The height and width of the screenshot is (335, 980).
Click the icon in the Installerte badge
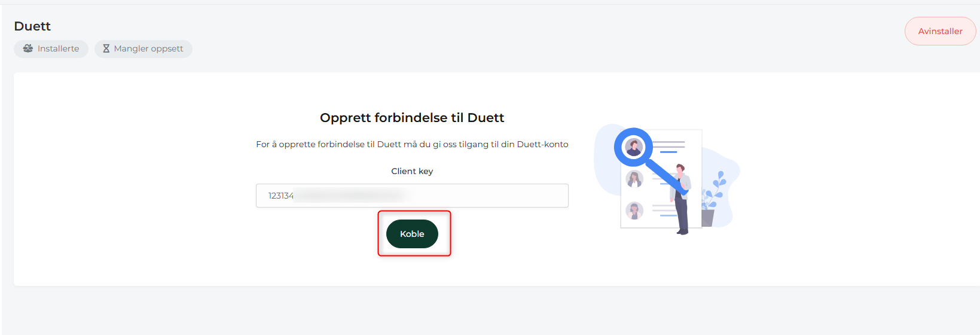[28, 48]
